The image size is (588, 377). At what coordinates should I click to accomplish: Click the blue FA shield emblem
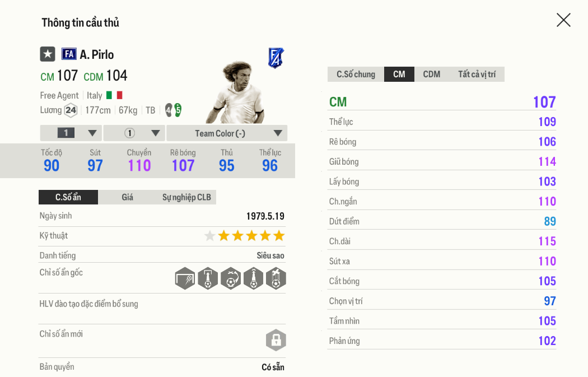[x=276, y=58]
